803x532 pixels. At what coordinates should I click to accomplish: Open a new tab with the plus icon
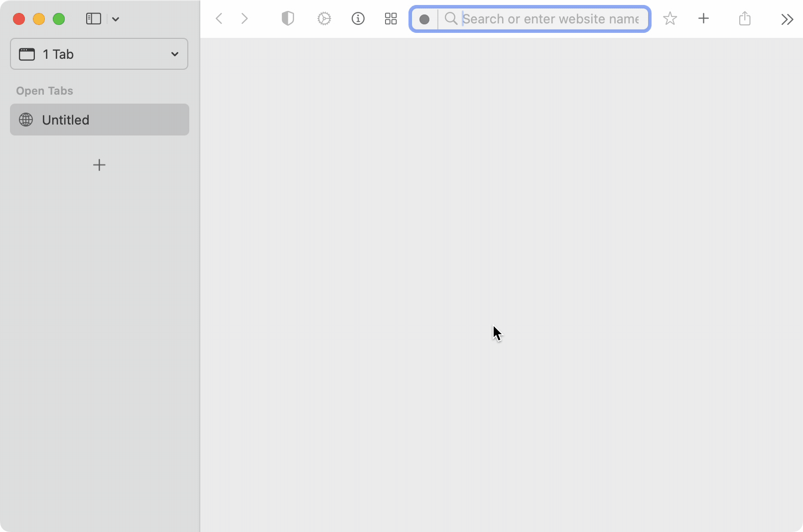pos(703,18)
